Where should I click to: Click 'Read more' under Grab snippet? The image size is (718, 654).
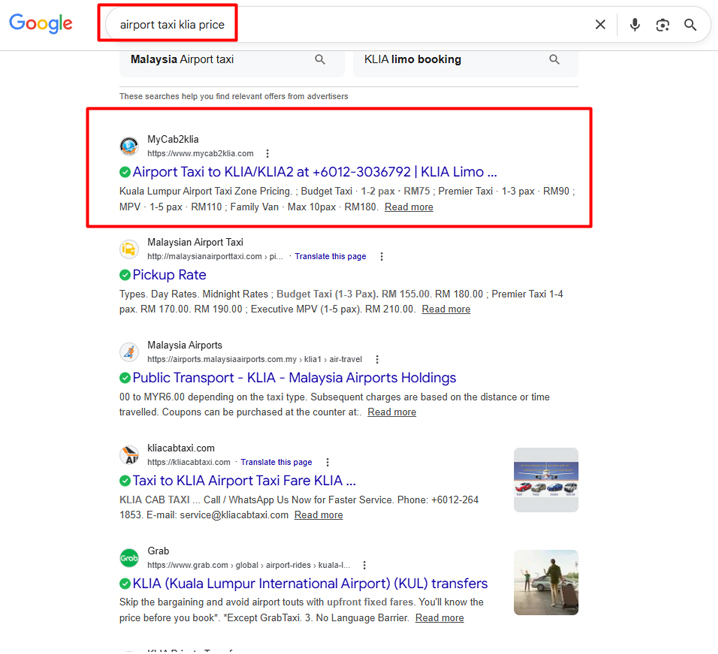pyautogui.click(x=439, y=618)
